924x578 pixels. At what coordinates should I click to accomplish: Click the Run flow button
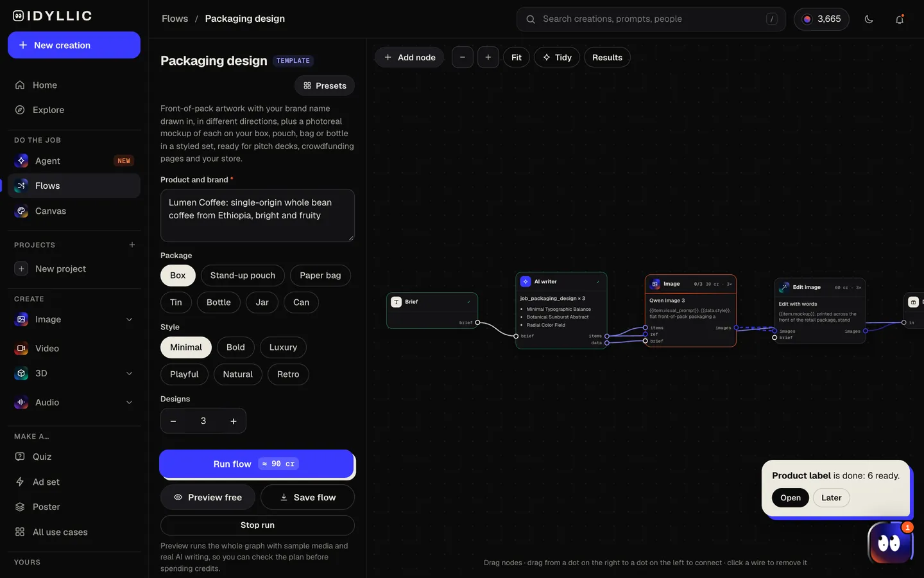pyautogui.click(x=257, y=464)
